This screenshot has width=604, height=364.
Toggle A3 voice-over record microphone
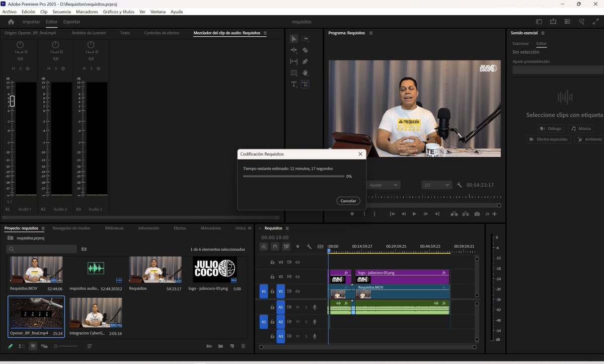point(315,336)
